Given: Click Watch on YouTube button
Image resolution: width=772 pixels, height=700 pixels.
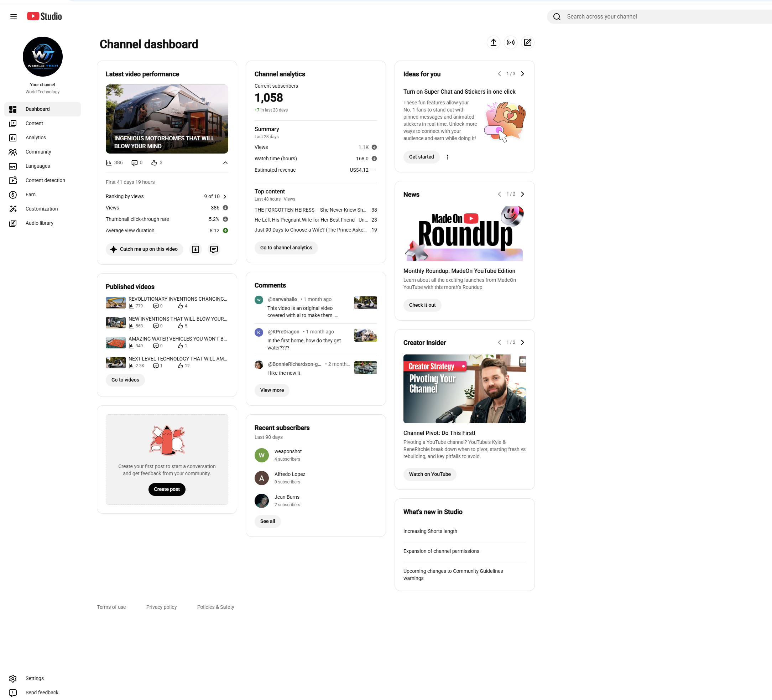Looking at the screenshot, I should click(x=430, y=475).
